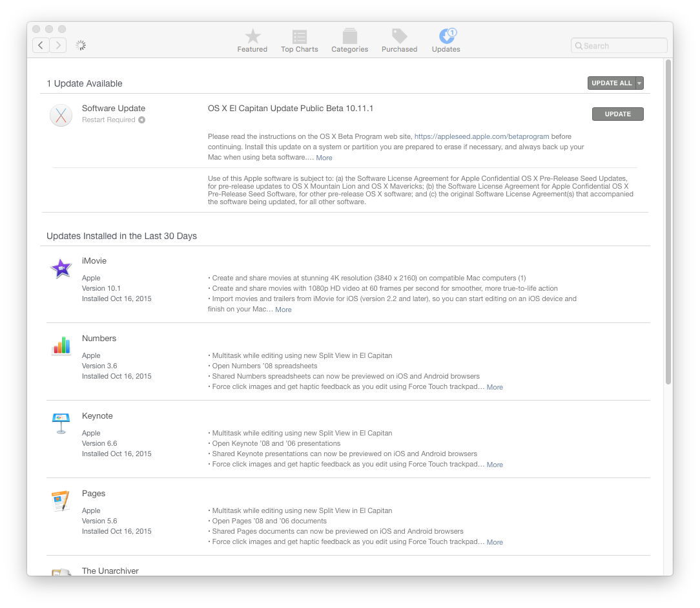
Task: Open the Categories tab
Action: [349, 41]
